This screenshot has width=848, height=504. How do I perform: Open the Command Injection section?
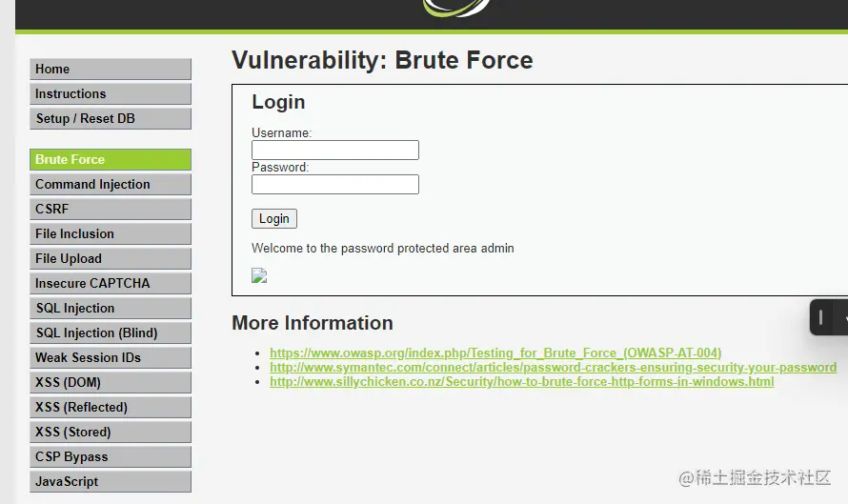tap(110, 185)
